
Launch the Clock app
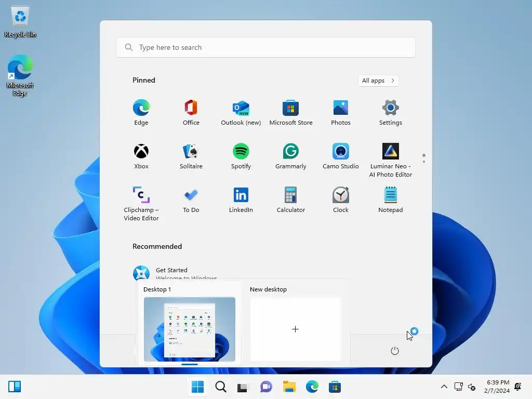coord(341,200)
